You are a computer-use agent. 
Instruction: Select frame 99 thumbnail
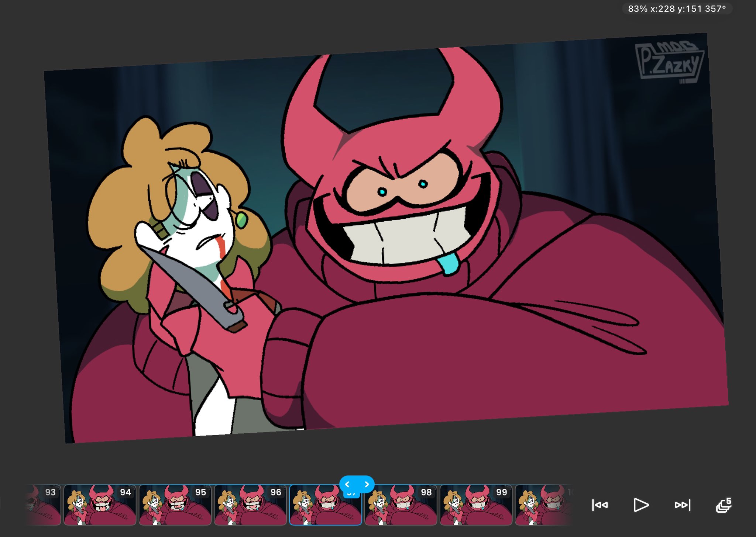point(476,505)
